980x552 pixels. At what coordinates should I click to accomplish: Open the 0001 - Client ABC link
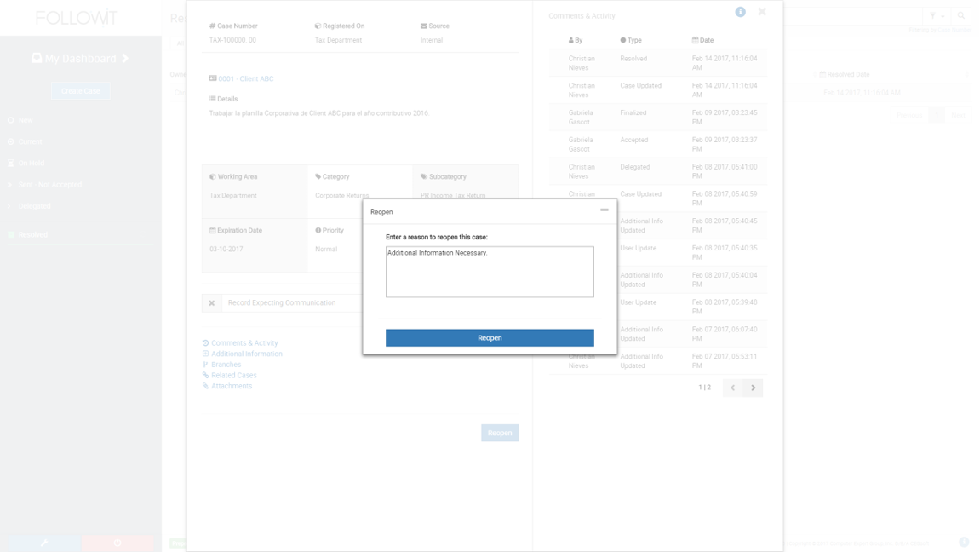pos(247,77)
